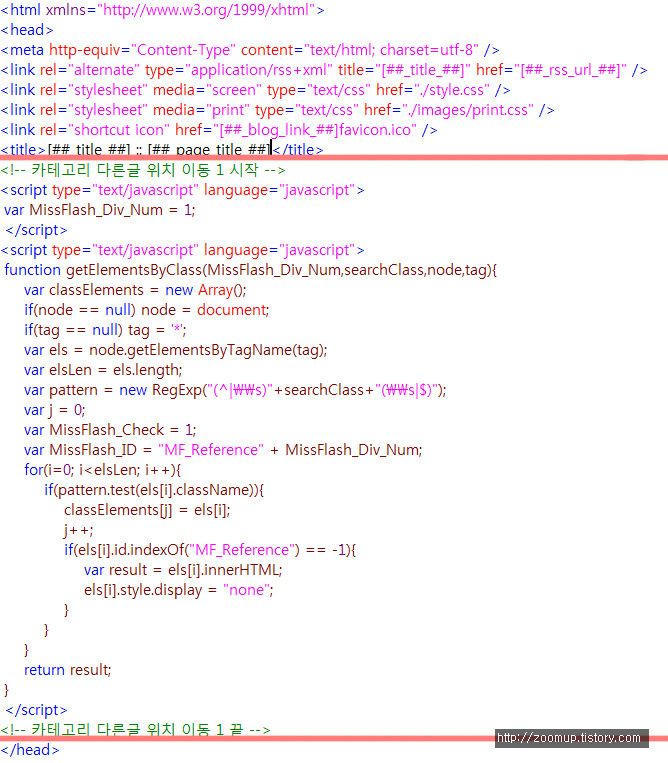This screenshot has width=668, height=763.
Task: Click the 'function getElementsByClass' declaration line
Action: click(251, 270)
